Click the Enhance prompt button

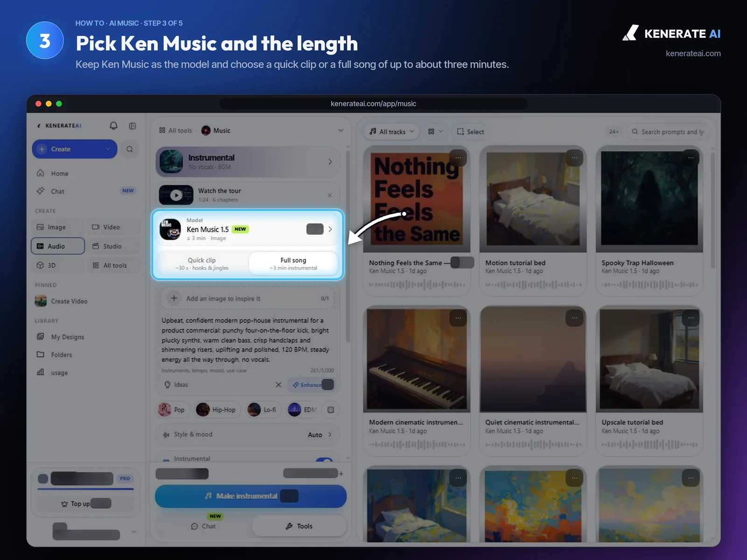point(311,385)
